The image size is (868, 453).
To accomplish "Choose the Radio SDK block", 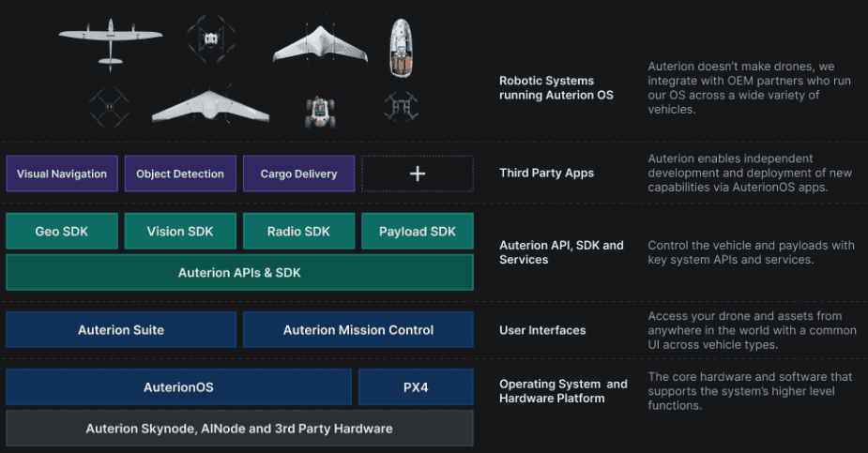I will coord(299,232).
